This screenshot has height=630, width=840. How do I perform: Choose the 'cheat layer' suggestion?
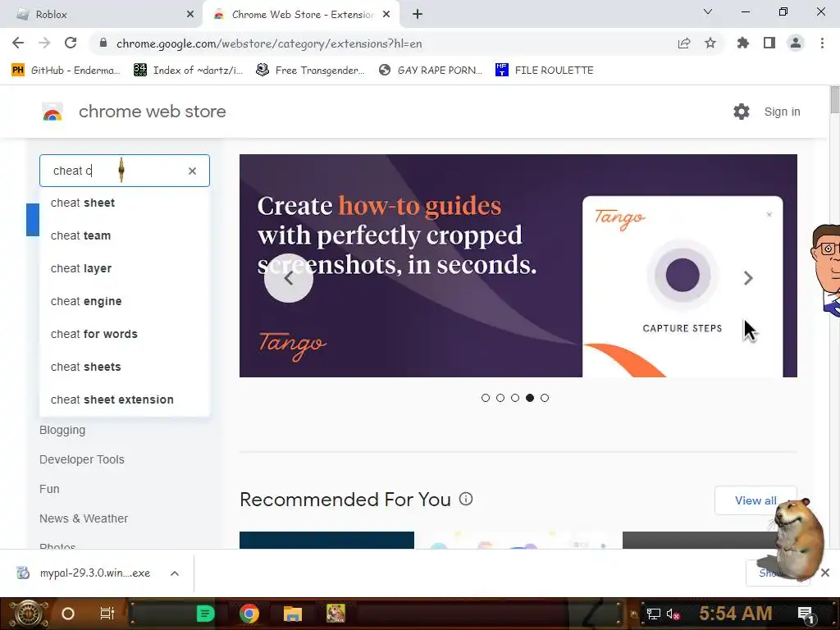tap(125, 268)
